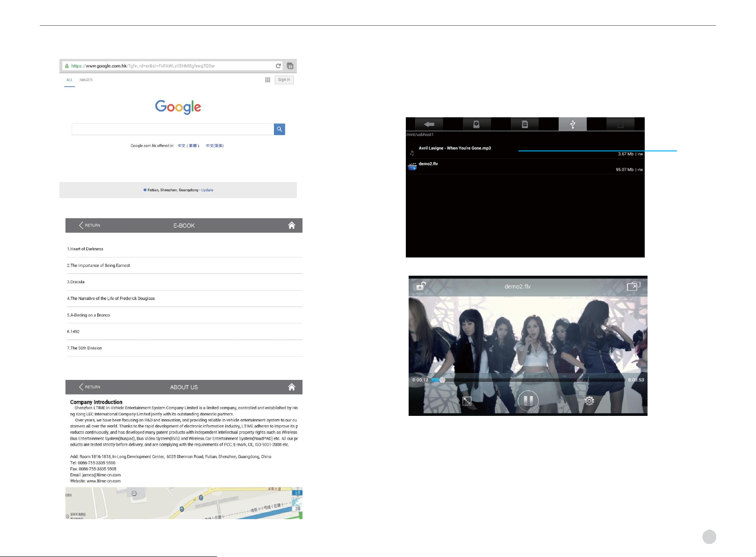Return from the E-BOOK screen

click(90, 225)
